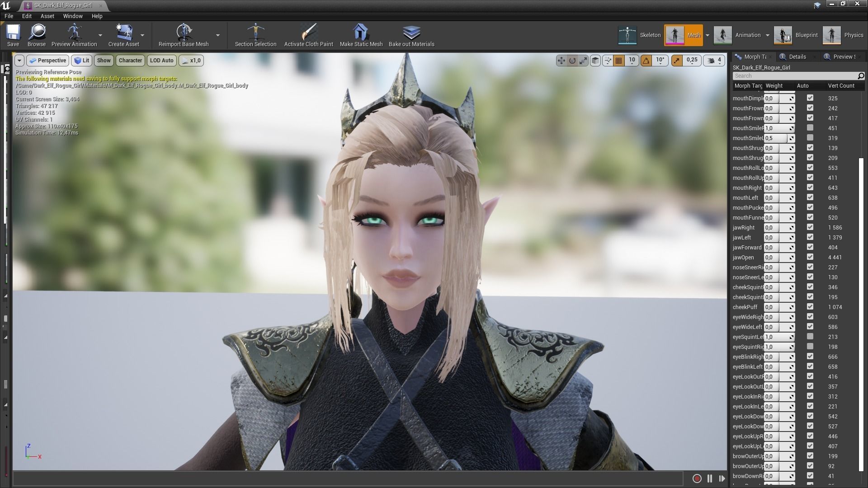Toggle the world/local coordinate system icon
Viewport: 868px width, 488px height.
(595, 60)
